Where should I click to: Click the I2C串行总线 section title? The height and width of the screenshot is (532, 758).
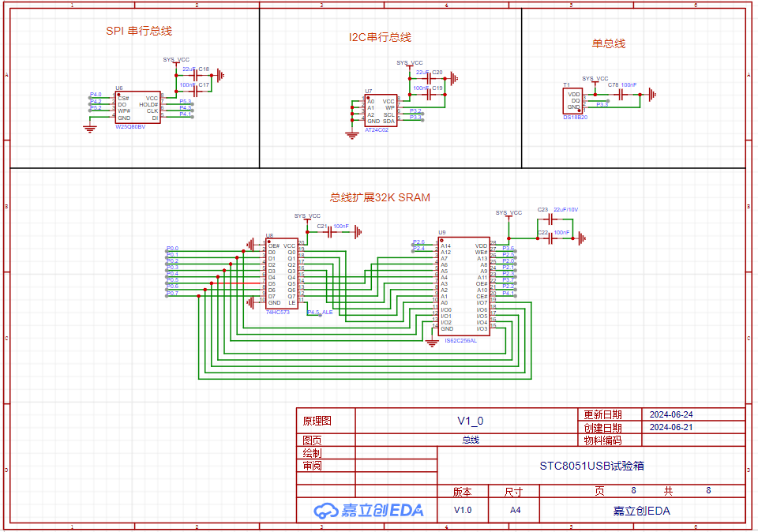click(380, 37)
